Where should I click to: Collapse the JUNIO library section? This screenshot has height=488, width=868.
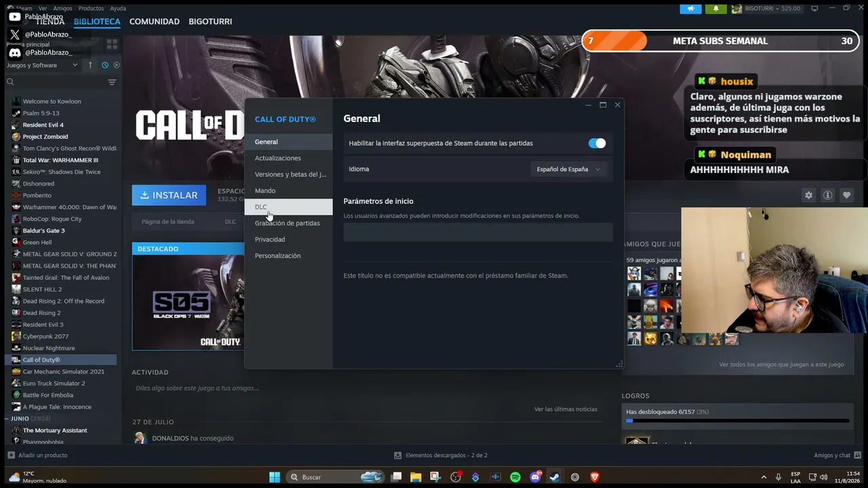tap(7, 419)
